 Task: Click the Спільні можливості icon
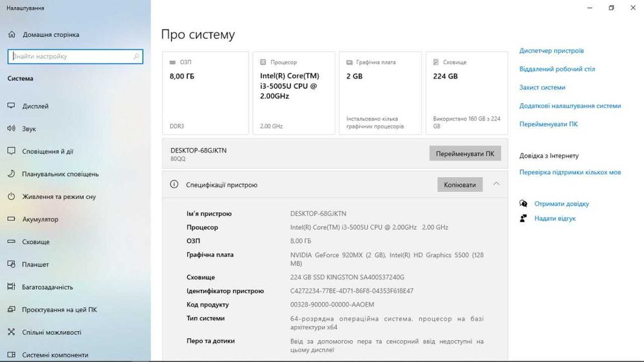click(12, 332)
